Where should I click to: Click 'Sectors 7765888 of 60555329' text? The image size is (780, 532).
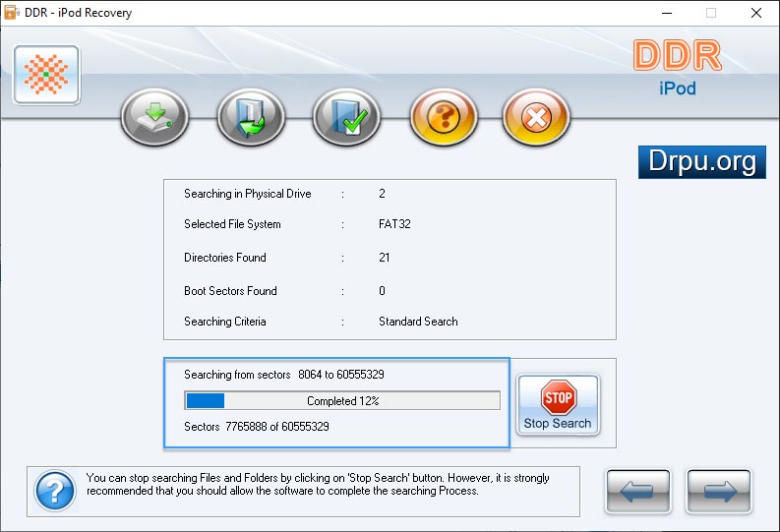(x=256, y=427)
